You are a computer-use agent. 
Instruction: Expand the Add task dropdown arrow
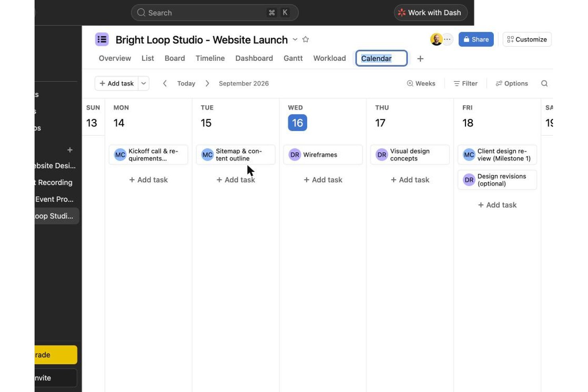144,83
